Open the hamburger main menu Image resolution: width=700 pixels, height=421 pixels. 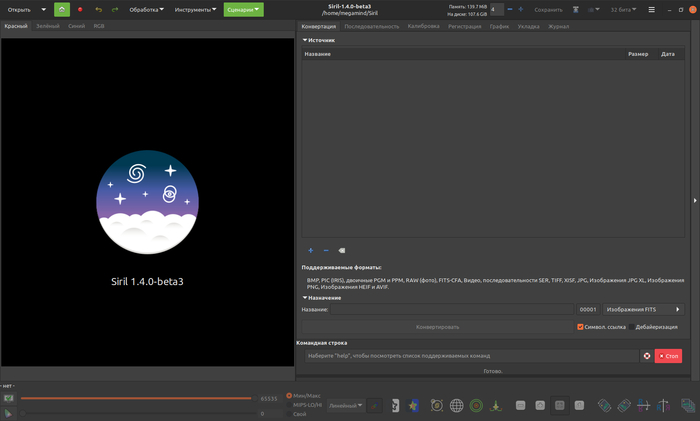pos(652,9)
